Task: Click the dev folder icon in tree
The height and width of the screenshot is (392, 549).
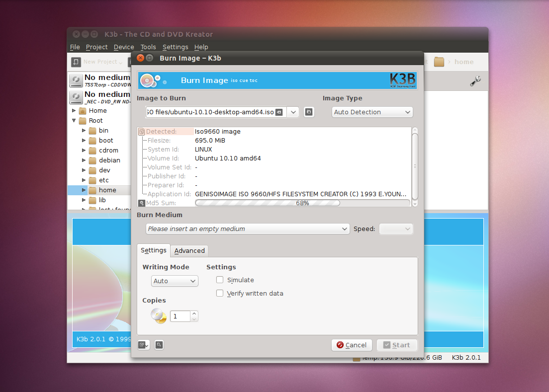Action: (x=92, y=170)
